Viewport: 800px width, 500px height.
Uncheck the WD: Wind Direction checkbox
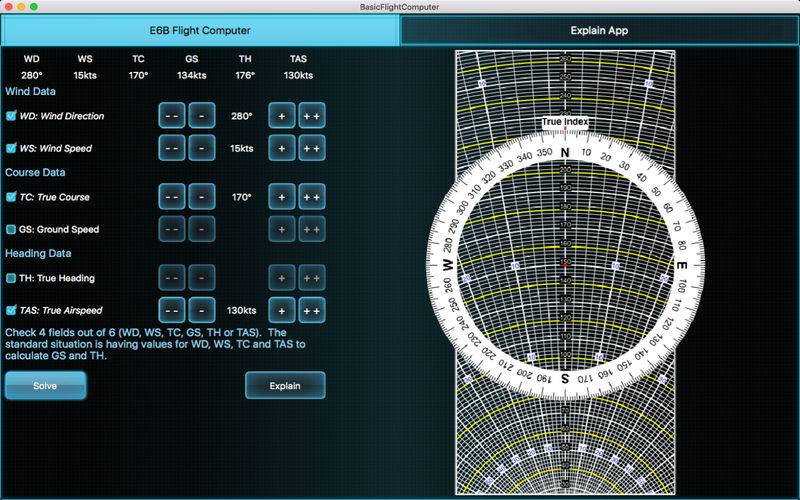click(11, 116)
